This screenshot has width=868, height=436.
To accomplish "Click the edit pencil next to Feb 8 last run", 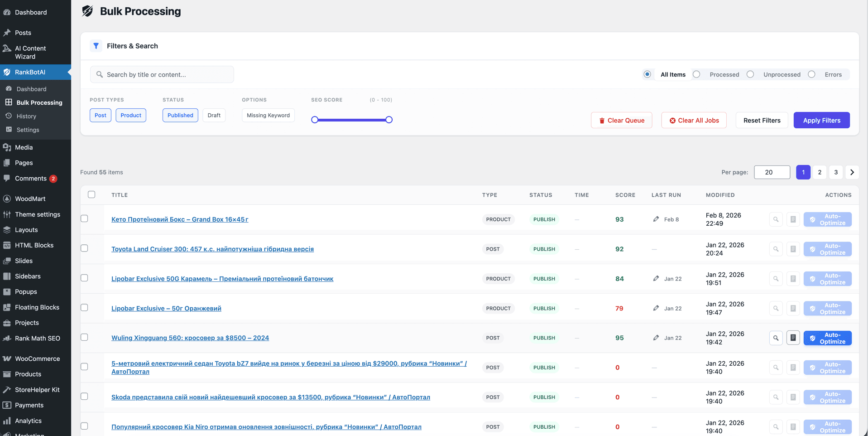I will tap(656, 219).
